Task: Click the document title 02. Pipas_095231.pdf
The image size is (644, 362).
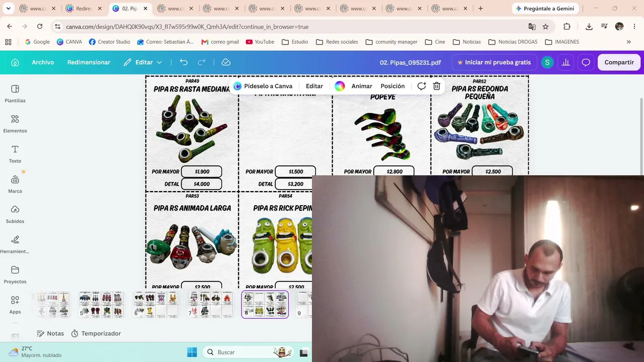Action: point(410,62)
